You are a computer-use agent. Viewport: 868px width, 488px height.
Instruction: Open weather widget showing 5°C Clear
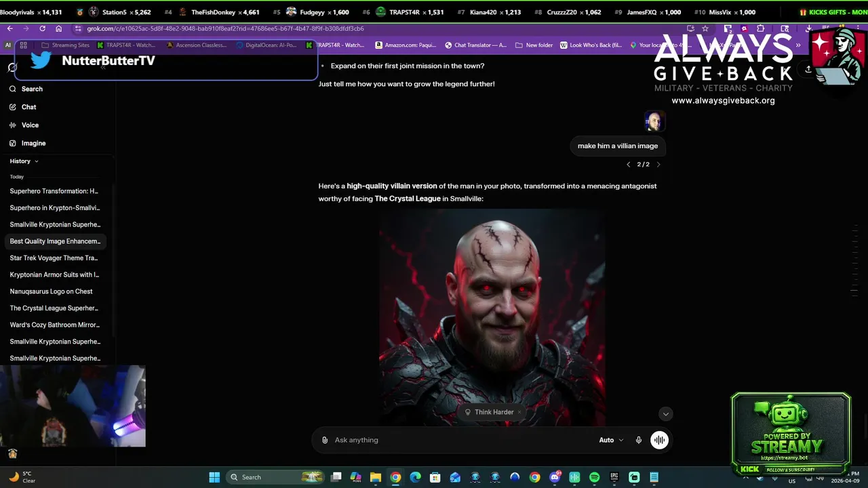tap(22, 477)
